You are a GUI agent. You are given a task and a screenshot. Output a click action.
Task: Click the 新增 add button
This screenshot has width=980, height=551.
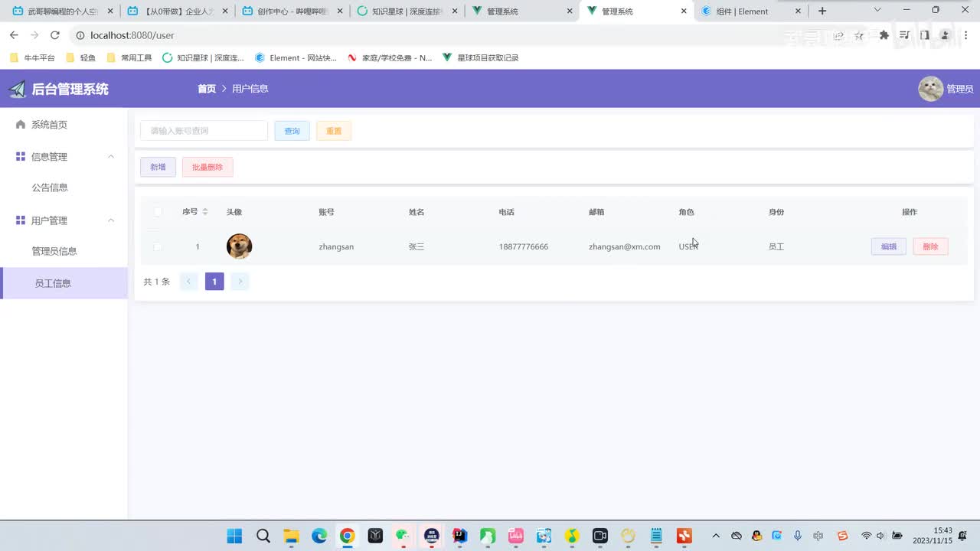(x=158, y=167)
